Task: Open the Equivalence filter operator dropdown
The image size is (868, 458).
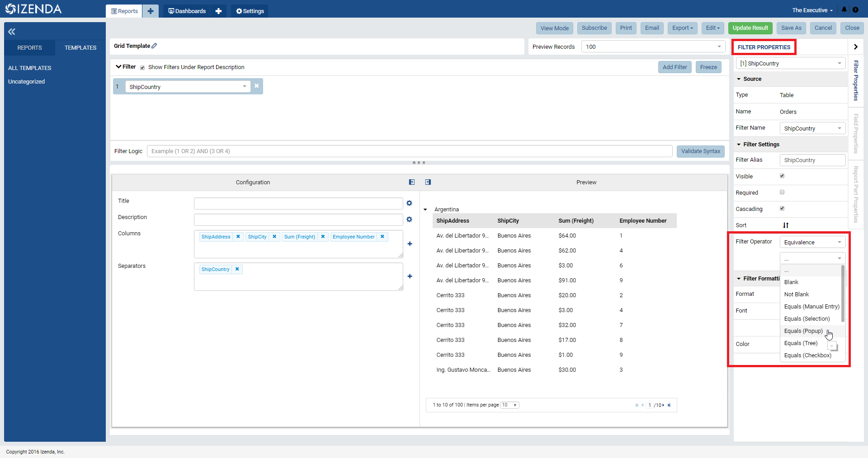Action: (x=812, y=242)
